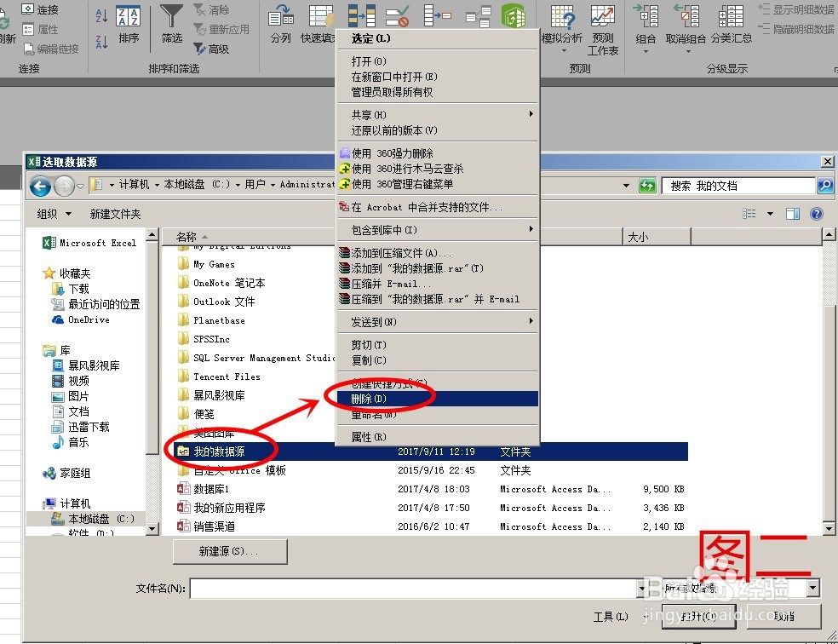Select 暴风影视库 under libraries
This screenshot has height=644, width=838.
point(85,365)
